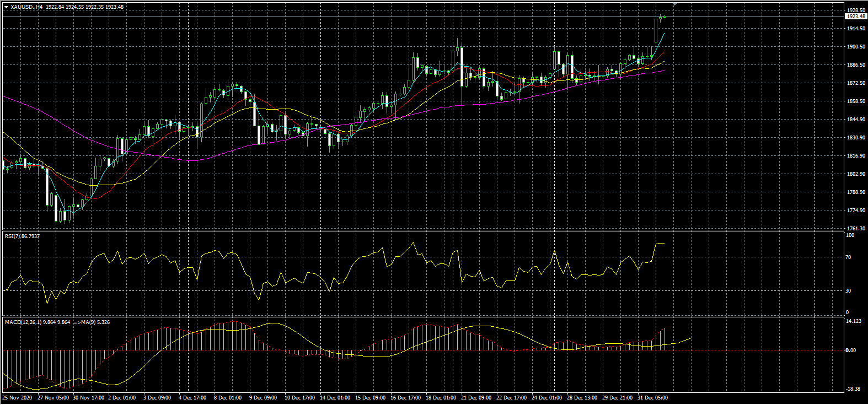Click price axis value 1844.90

click(856, 120)
